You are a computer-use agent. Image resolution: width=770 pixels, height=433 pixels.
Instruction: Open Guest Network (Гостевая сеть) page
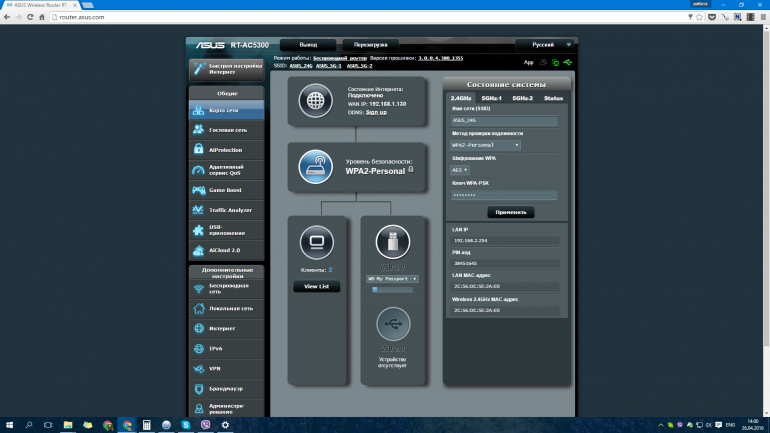(x=226, y=130)
